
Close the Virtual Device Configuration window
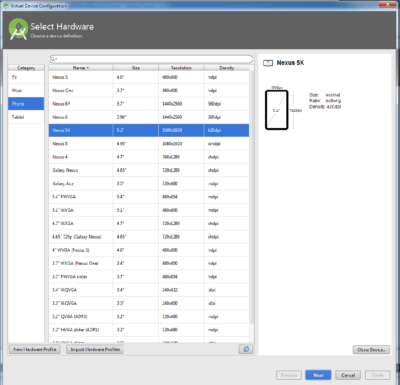[388, 4]
